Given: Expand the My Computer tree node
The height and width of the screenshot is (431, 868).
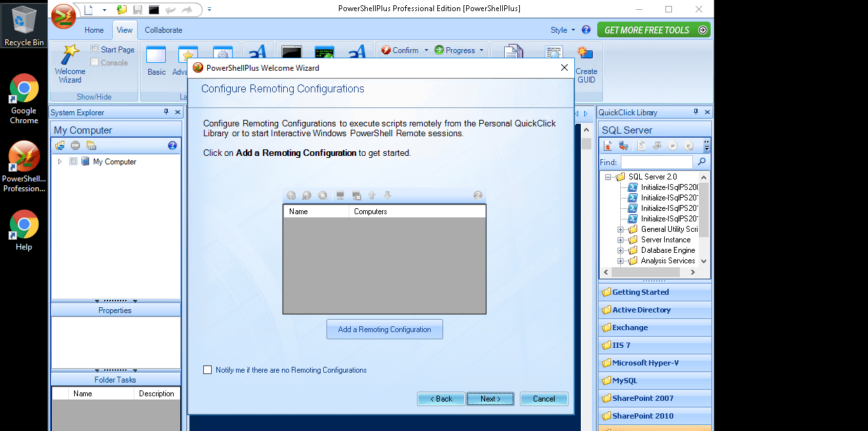Looking at the screenshot, I should [60, 161].
